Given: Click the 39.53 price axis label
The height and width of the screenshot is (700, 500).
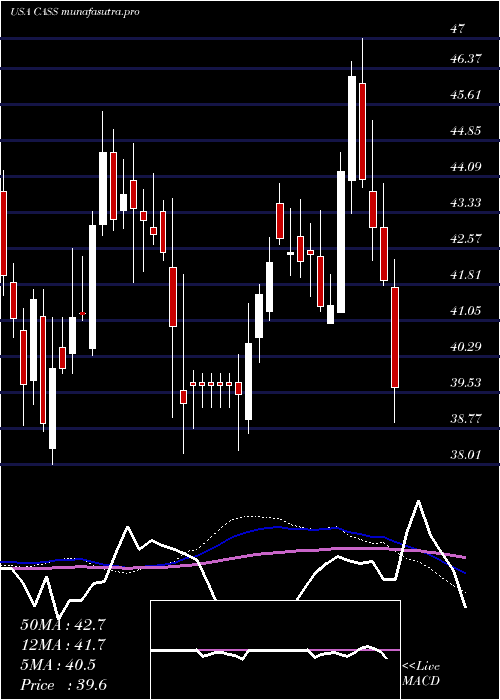Looking at the screenshot, I should tap(466, 383).
